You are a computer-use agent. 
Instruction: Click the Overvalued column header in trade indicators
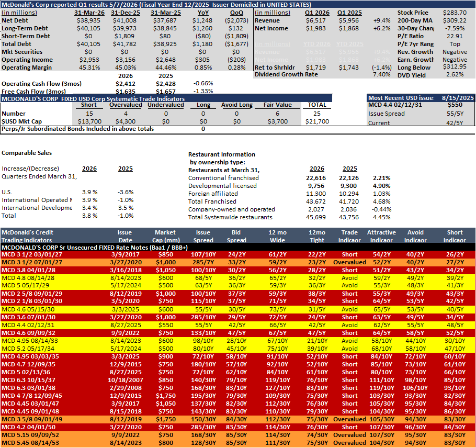[126, 105]
